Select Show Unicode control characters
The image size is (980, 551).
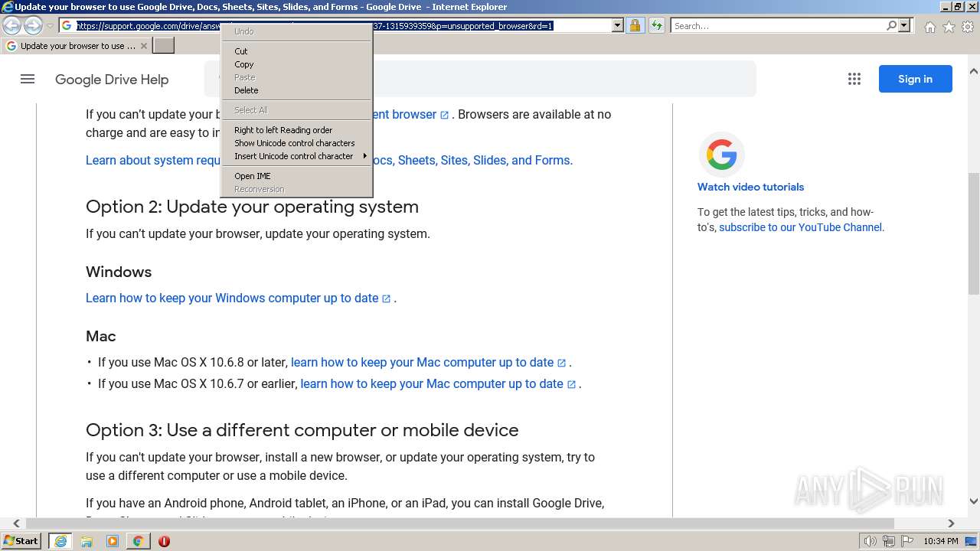296,143
